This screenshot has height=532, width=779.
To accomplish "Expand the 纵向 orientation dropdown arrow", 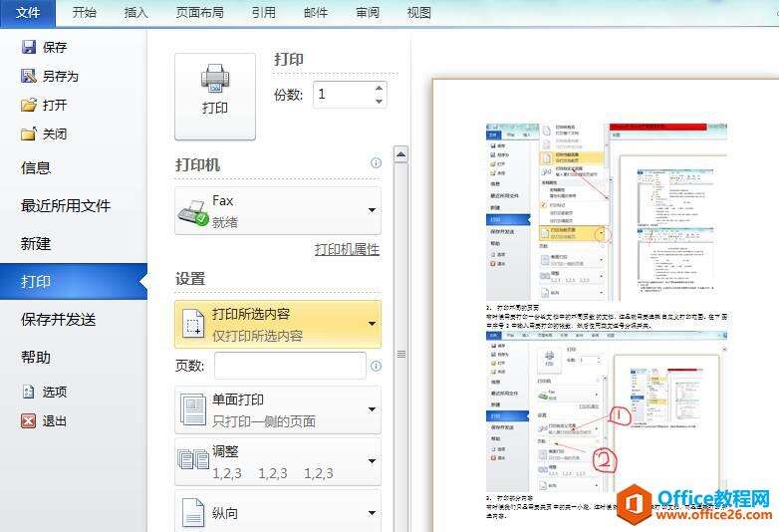I will [372, 513].
